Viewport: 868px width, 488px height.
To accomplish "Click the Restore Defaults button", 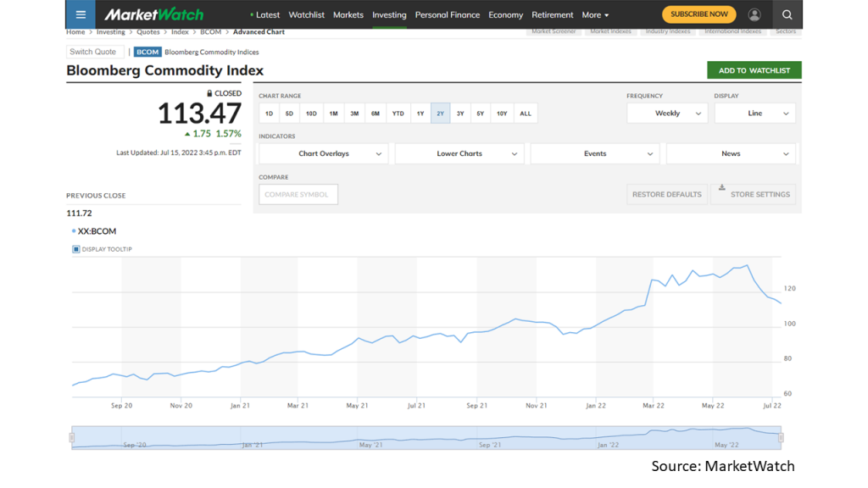I will coord(666,194).
